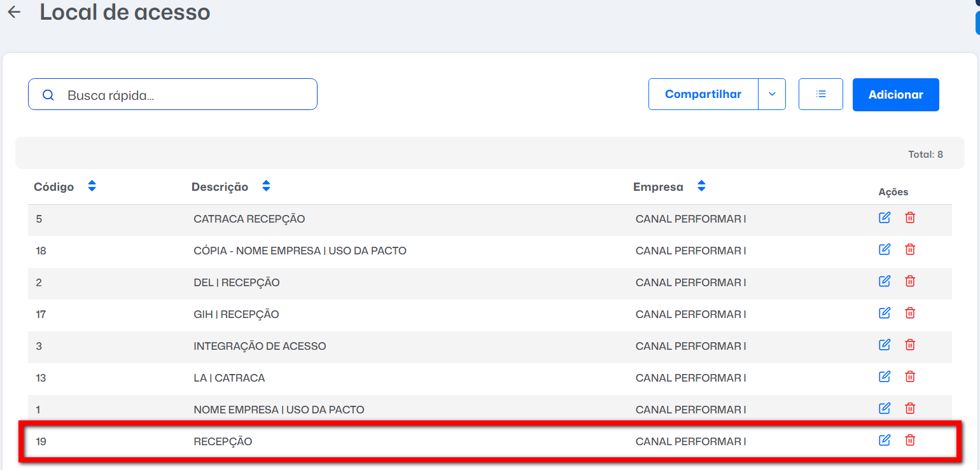Delete NOME EMPRESA | USO DA PACTO code 1

tap(910, 408)
